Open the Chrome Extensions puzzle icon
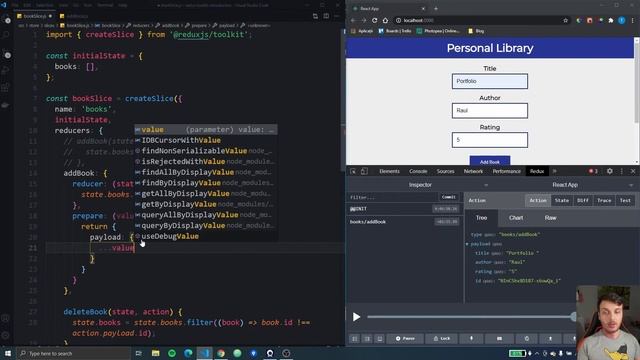Viewport: 640px width, 360px height. tap(611, 20)
